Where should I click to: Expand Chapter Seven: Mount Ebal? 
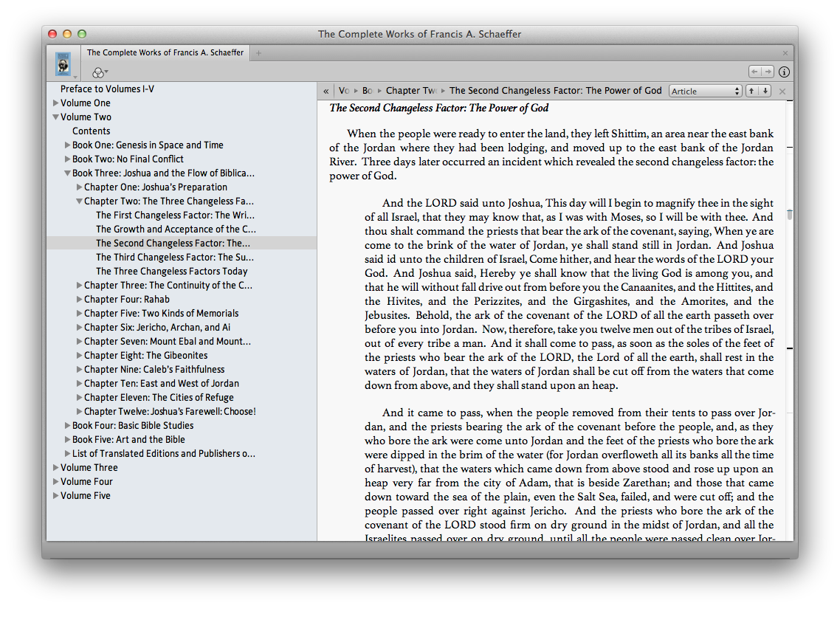click(x=79, y=341)
